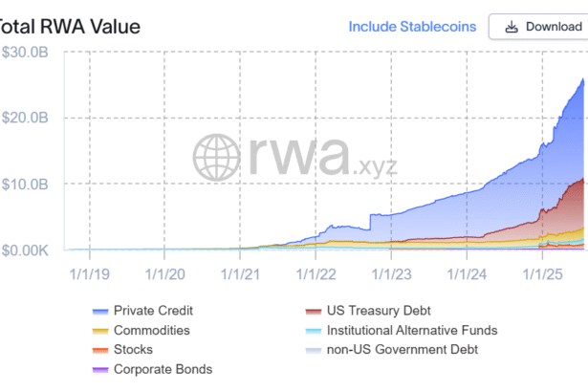
Task: Hide the Institutional Alternative Funds series
Action: [413, 330]
